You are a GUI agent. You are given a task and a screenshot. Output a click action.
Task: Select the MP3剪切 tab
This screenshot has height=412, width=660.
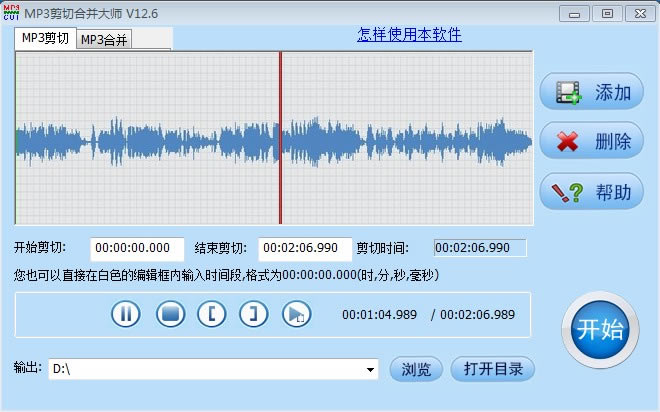click(x=45, y=38)
